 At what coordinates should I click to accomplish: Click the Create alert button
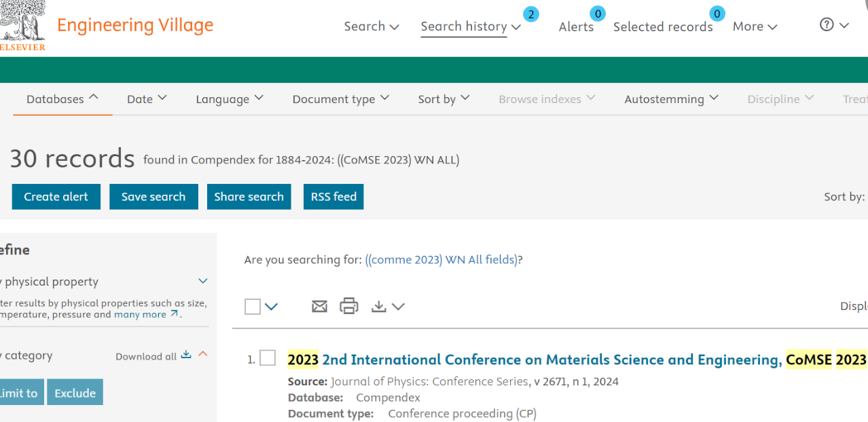(56, 197)
